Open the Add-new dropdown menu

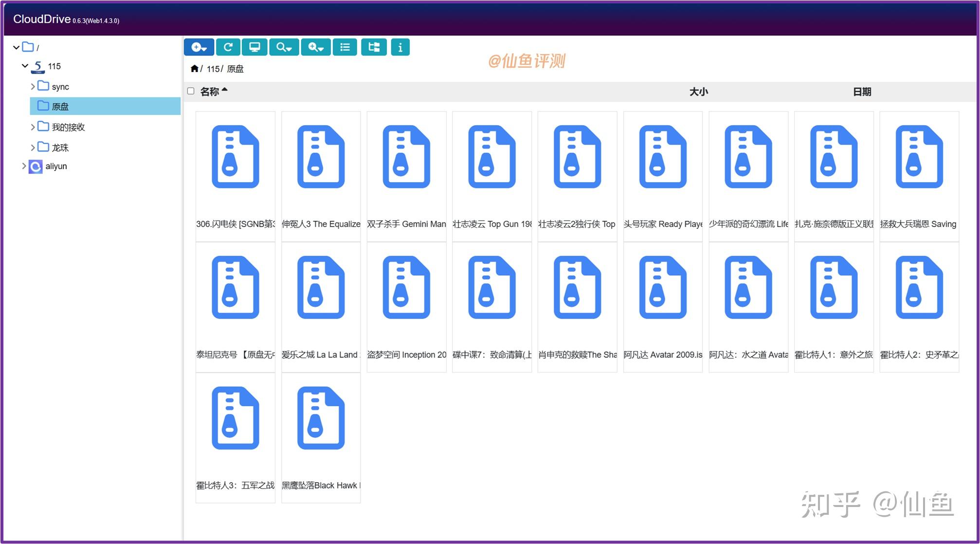coord(199,47)
